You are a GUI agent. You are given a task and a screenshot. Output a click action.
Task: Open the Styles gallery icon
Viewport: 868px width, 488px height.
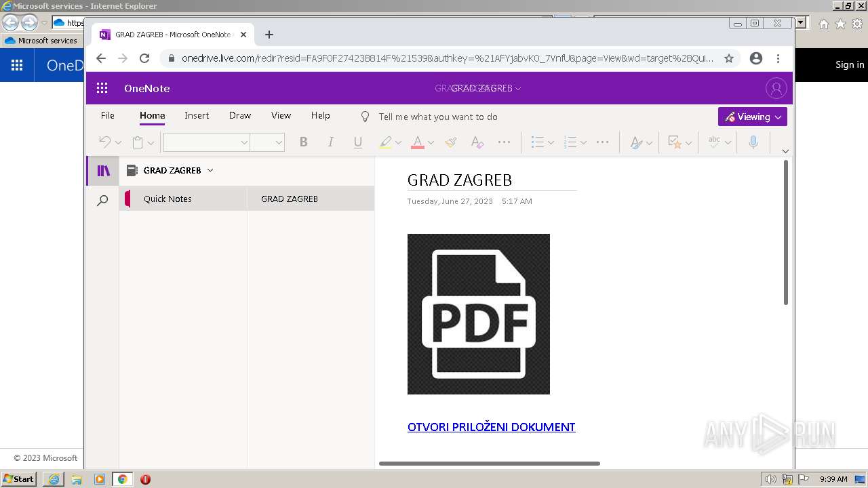point(636,142)
